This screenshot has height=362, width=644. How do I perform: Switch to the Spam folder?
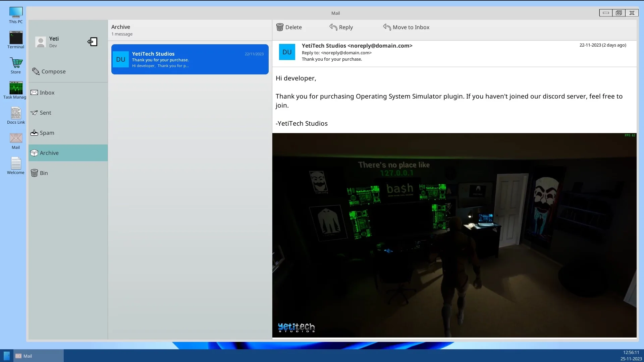pyautogui.click(x=47, y=133)
